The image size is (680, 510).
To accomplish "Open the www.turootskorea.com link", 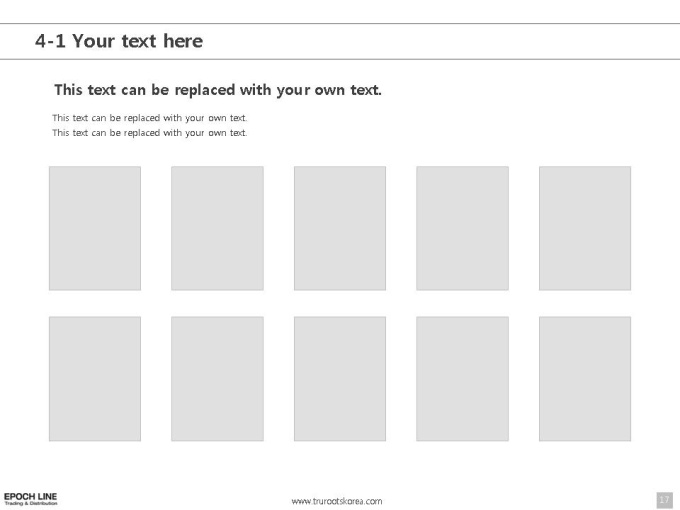I will coord(337,501).
